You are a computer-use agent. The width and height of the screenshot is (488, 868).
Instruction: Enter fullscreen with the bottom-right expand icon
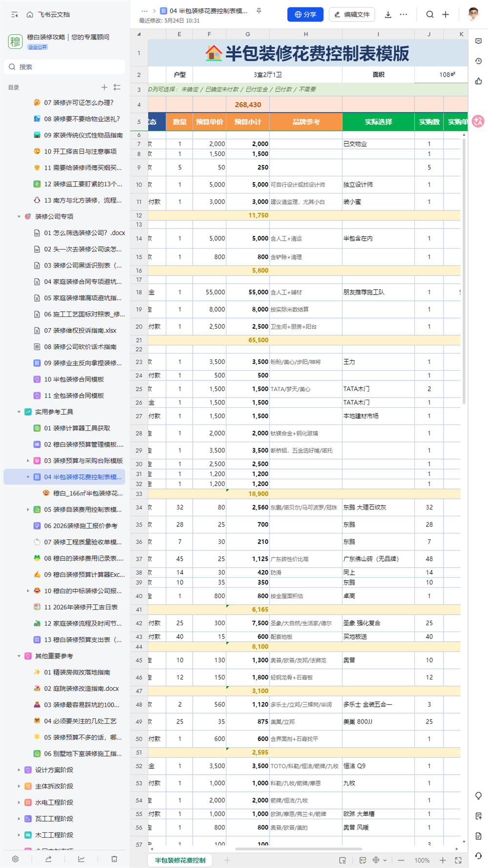click(x=458, y=860)
